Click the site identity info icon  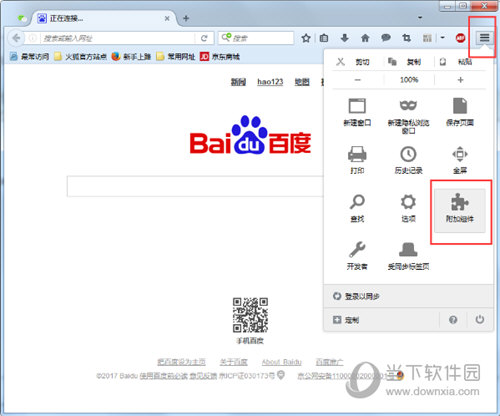click(32, 38)
